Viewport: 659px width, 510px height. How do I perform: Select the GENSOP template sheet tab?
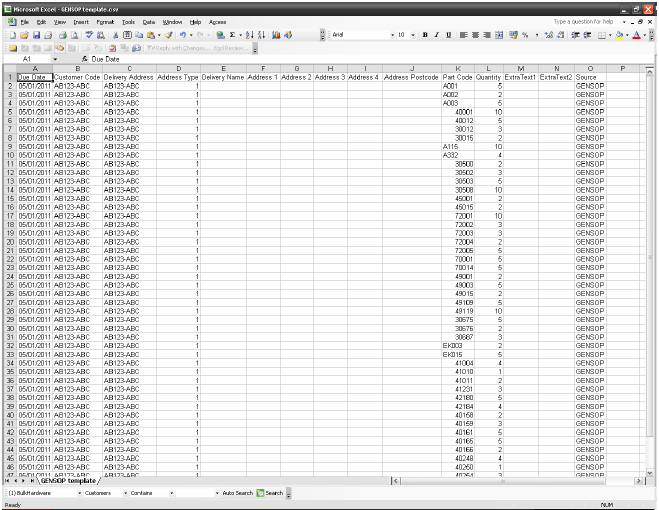(69, 481)
